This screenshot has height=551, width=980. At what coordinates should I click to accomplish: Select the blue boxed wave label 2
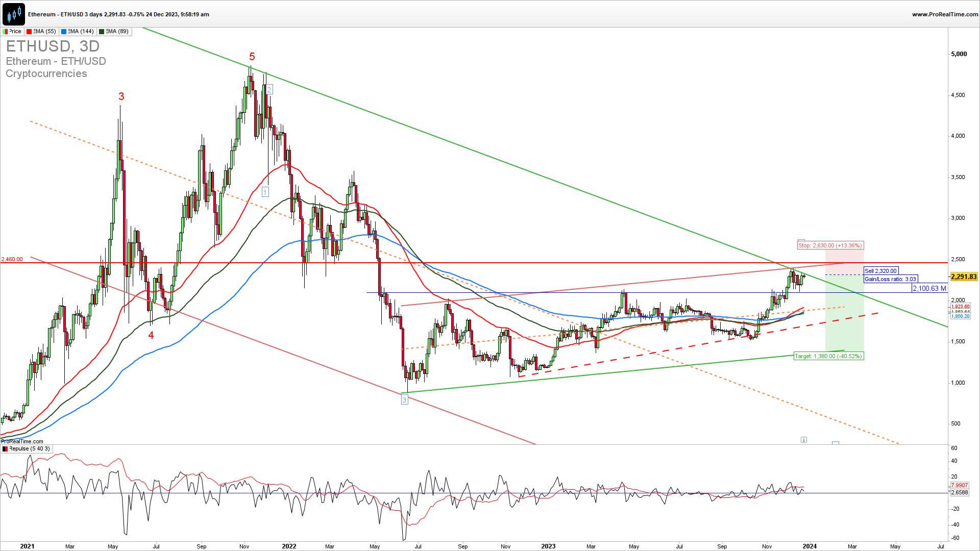pyautogui.click(x=269, y=90)
